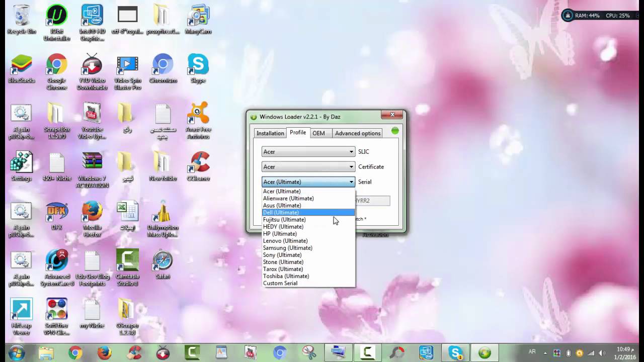Image resolution: width=644 pixels, height=362 pixels.
Task: Switch to the Installation tab
Action: pos(270,133)
